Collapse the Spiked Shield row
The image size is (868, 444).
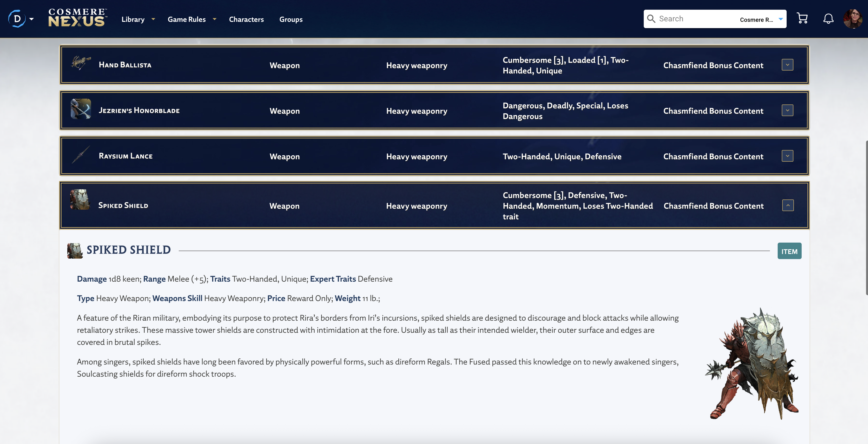pyautogui.click(x=788, y=205)
